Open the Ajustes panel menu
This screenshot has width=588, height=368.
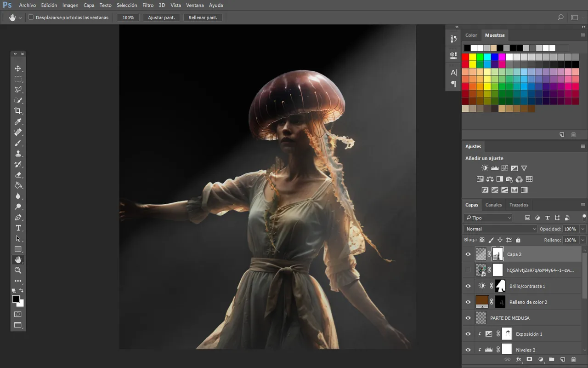[583, 146]
